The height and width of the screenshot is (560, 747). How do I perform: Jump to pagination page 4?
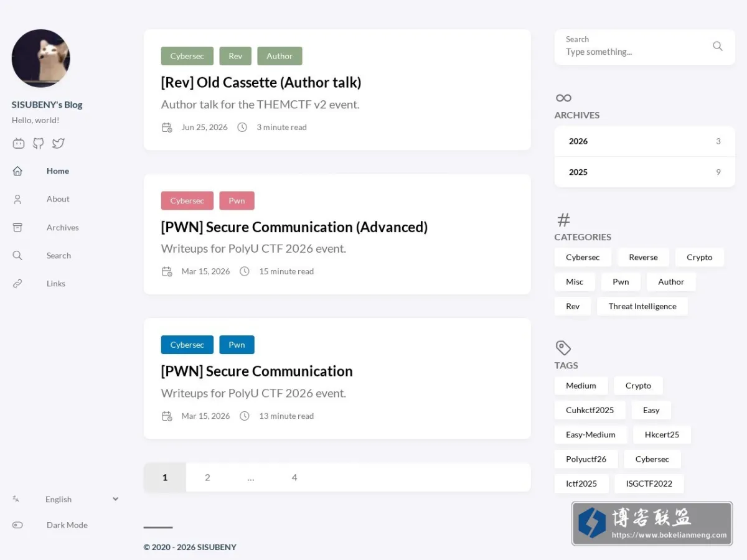(294, 477)
